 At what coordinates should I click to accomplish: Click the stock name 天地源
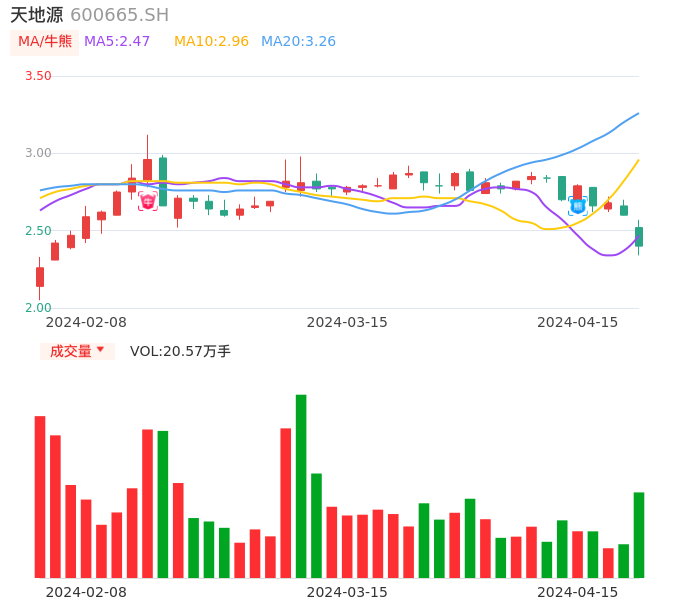(x=36, y=15)
